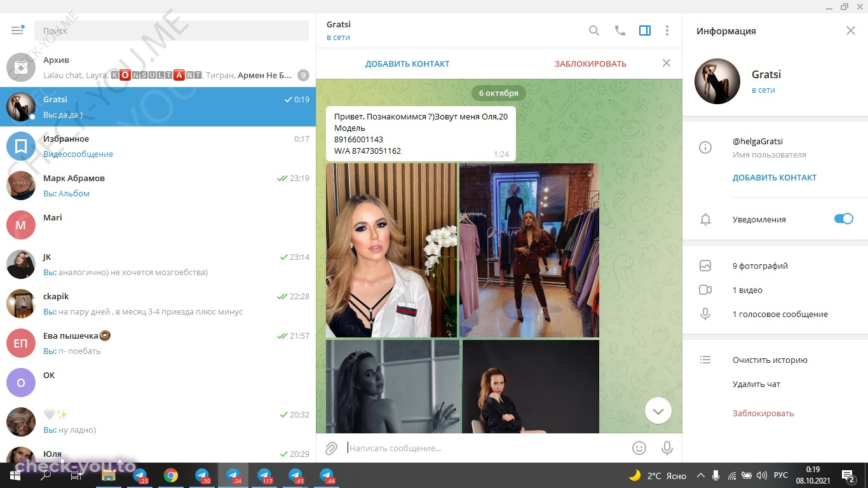Image resolution: width=868 pixels, height=488 pixels.
Task: Click the Написать сообщение input field
Action: (x=486, y=448)
